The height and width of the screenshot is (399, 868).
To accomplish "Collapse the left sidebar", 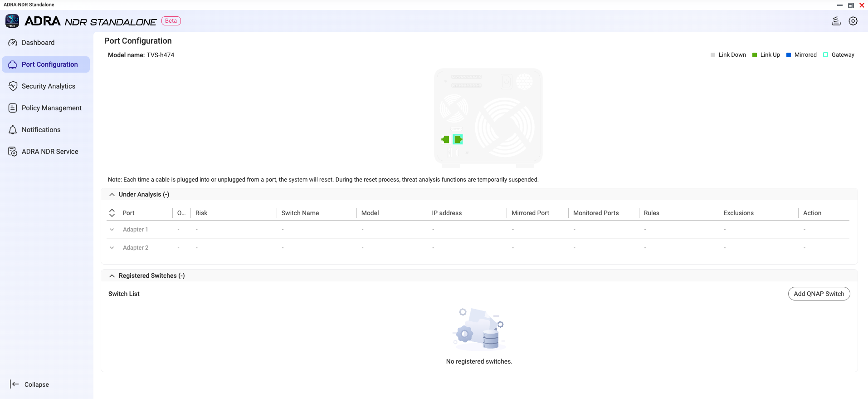I will coord(29,384).
